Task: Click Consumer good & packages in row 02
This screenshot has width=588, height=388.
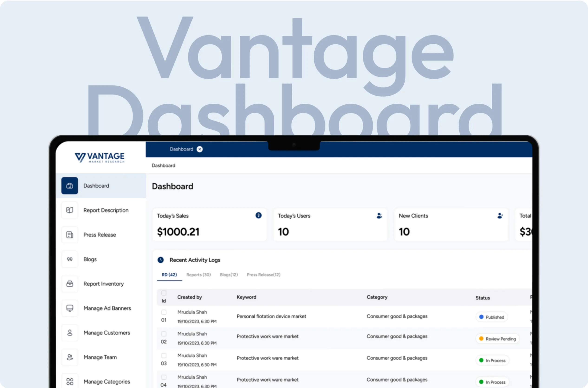Action: 397,336
